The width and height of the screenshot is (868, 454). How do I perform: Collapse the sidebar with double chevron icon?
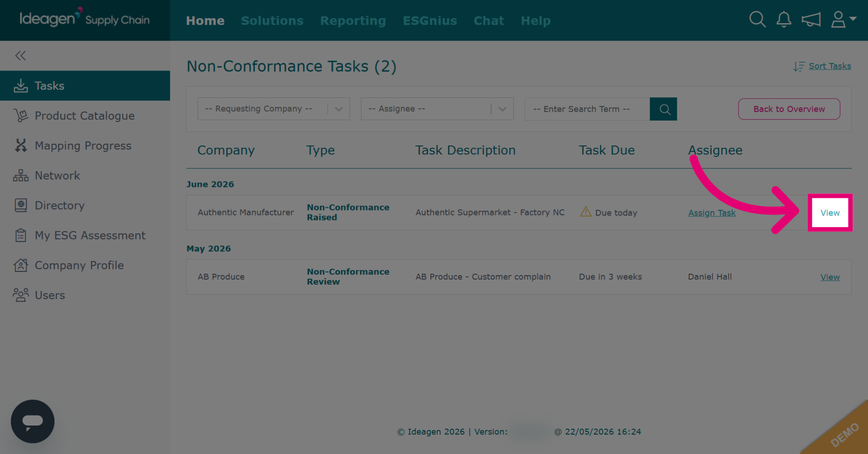pyautogui.click(x=20, y=56)
